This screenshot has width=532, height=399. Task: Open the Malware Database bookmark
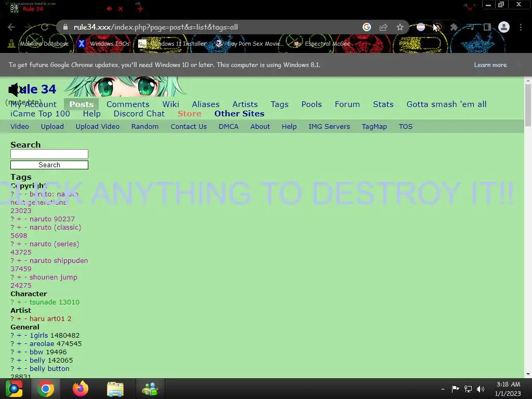point(38,44)
